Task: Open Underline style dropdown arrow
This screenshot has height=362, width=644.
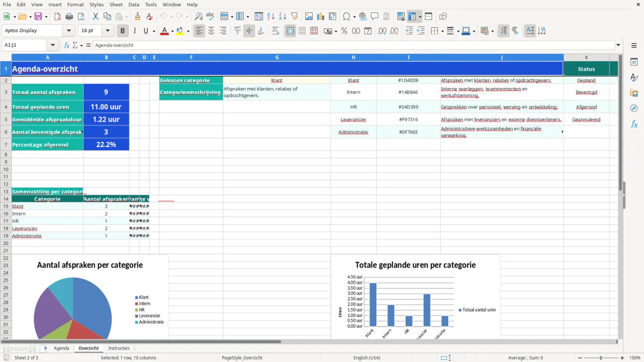Action: [153, 31]
